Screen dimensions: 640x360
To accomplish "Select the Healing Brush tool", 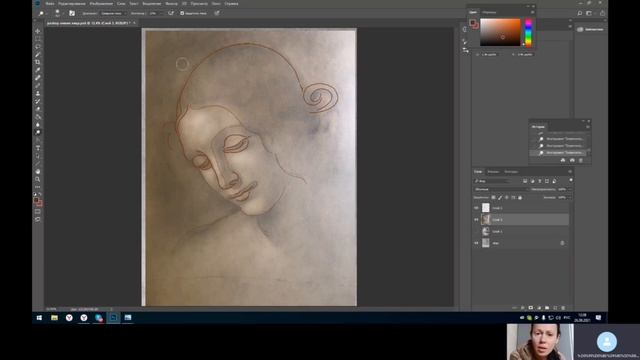I will [38, 78].
